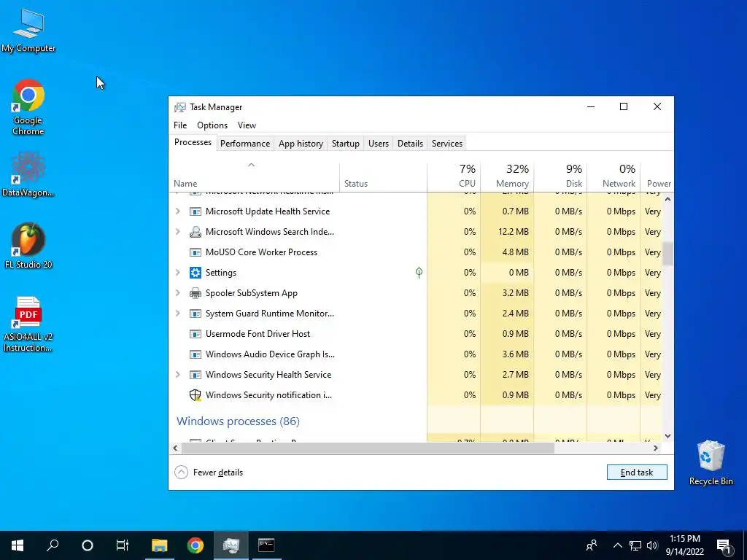Open taskbar Search magnifier
This screenshot has height=560, width=747.
(x=53, y=545)
